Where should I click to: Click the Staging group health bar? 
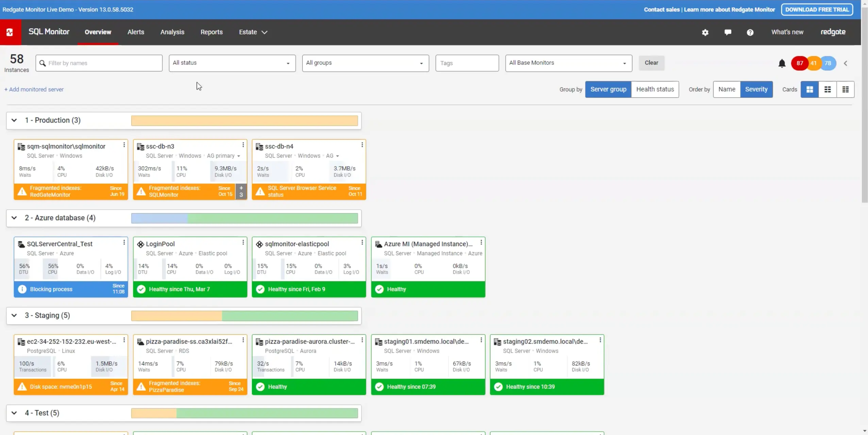(x=244, y=316)
